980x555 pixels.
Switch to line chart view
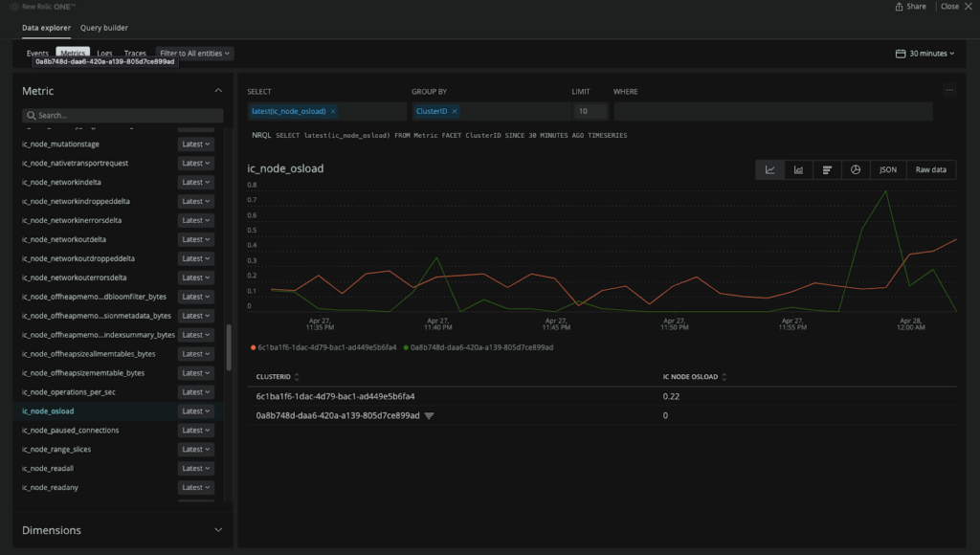coord(769,169)
